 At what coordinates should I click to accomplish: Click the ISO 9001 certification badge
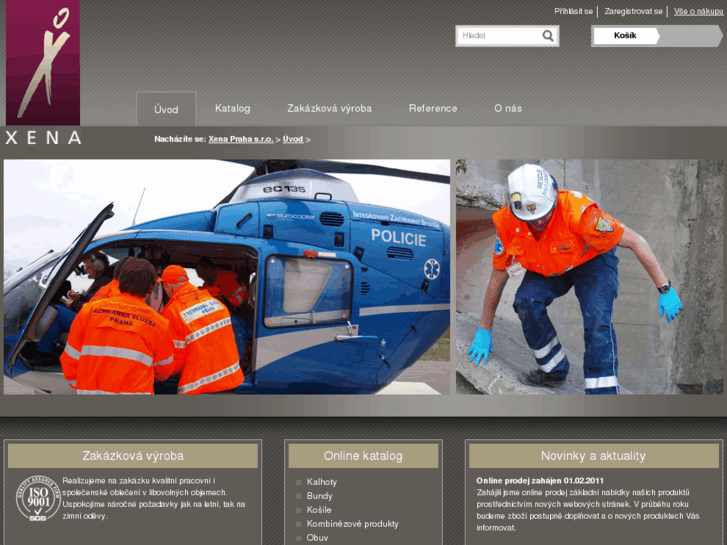coord(37,497)
